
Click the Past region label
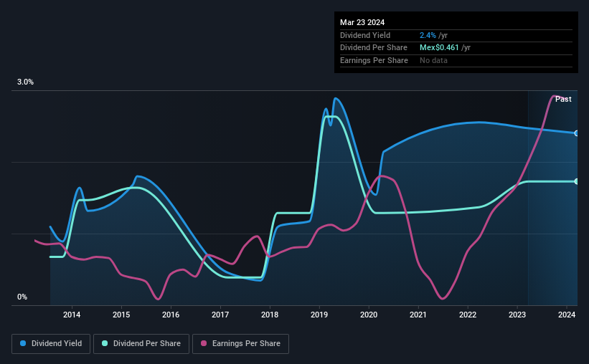click(x=563, y=99)
